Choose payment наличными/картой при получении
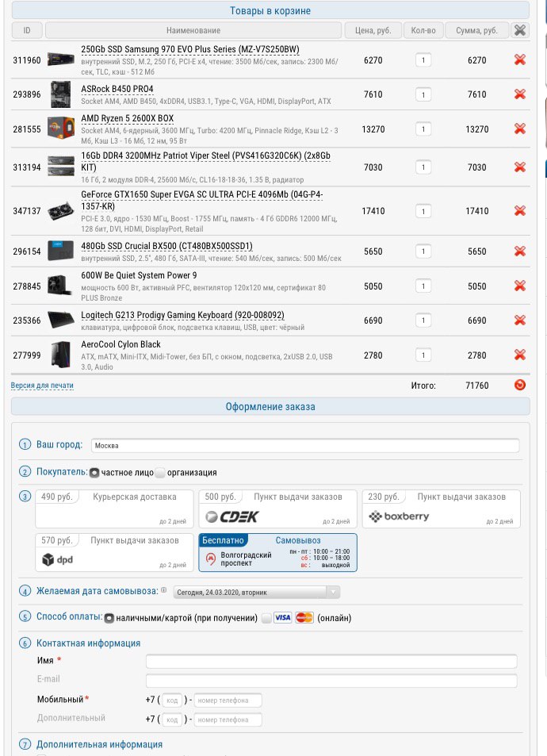This screenshot has width=547, height=756. point(109,618)
